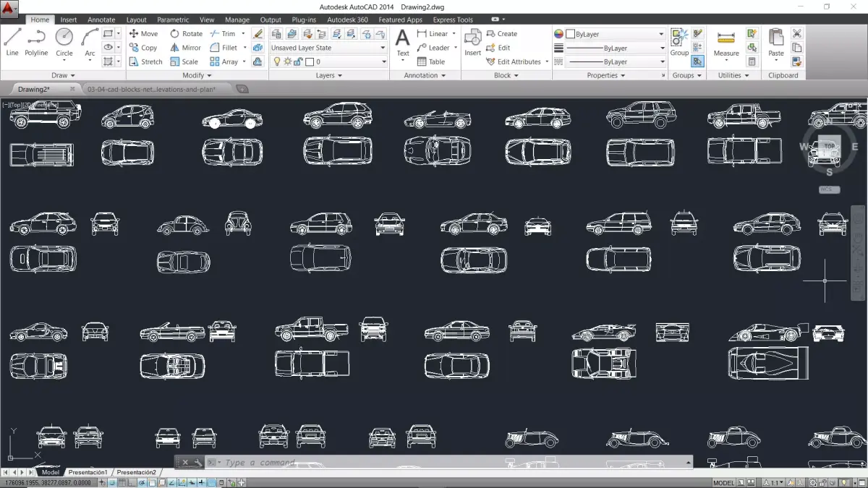Close the command line panel

click(x=185, y=463)
